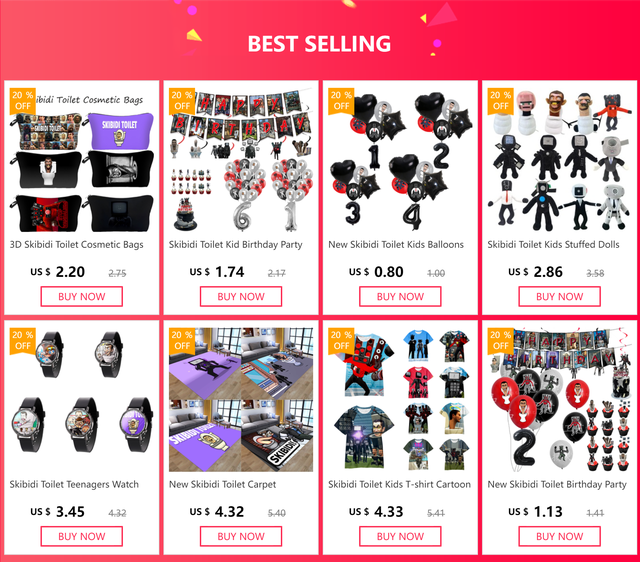This screenshot has width=640, height=562.
Task: View the purple carpet product image
Action: coord(241,400)
